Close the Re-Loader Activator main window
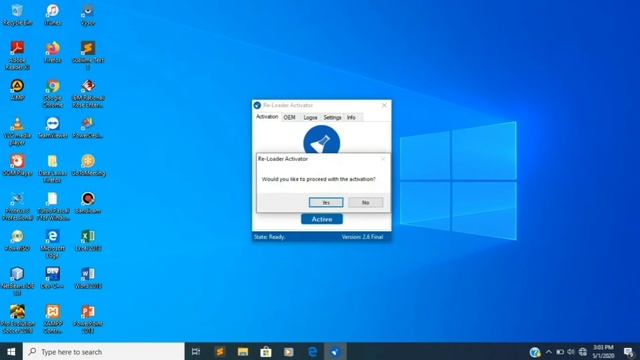 pos(384,105)
